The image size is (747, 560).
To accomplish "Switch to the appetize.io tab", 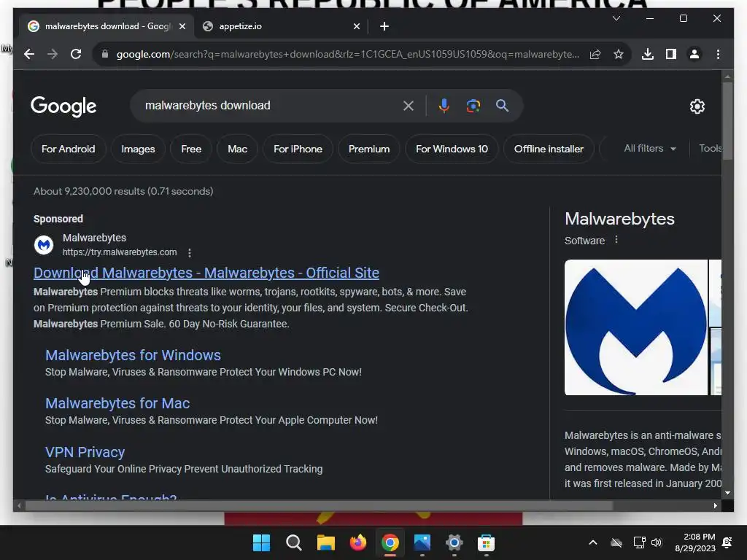I will click(281, 26).
